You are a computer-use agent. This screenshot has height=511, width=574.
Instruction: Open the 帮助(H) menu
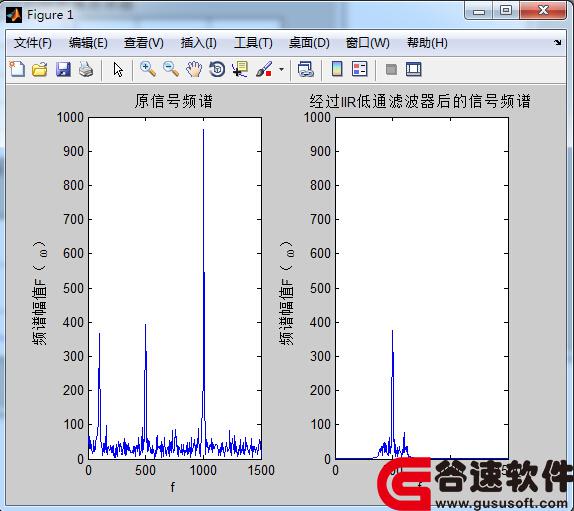[427, 43]
